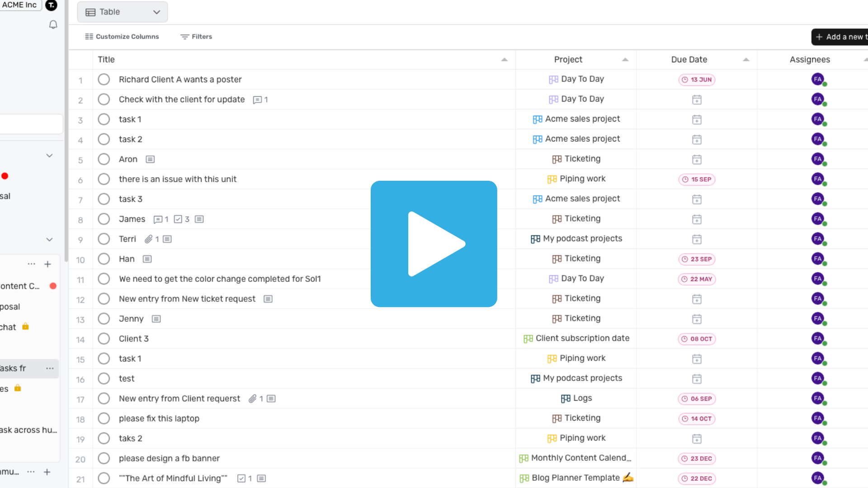The image size is (868, 488).
Task: Sort by Due Date column arrow
Action: point(746,60)
